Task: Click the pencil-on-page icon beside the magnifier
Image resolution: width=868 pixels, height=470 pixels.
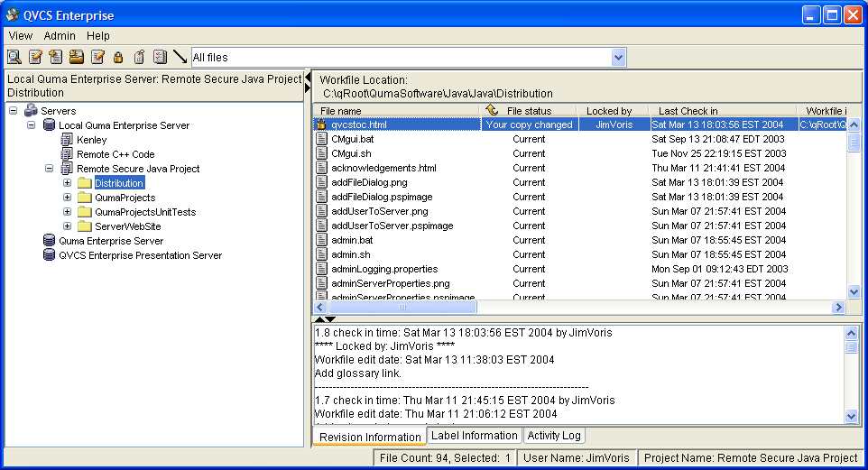Action: click(x=35, y=57)
